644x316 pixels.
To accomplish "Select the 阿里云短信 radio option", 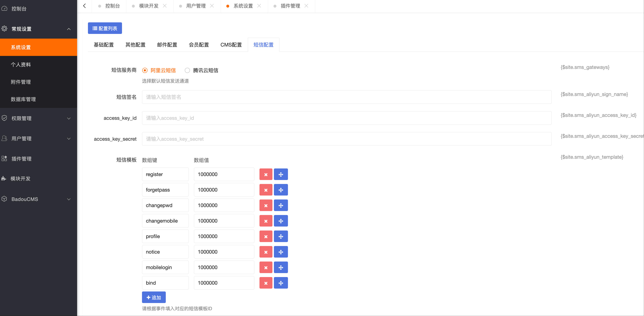I will (145, 70).
